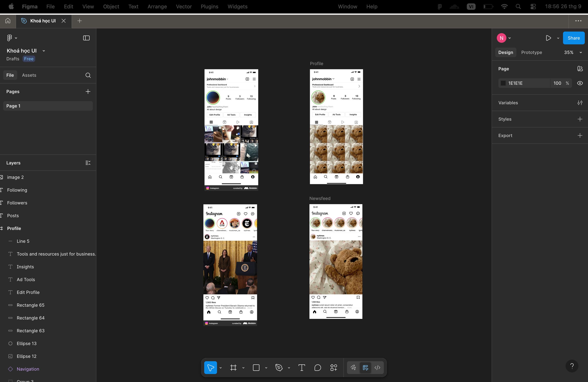Select the Pen tool

point(279,367)
